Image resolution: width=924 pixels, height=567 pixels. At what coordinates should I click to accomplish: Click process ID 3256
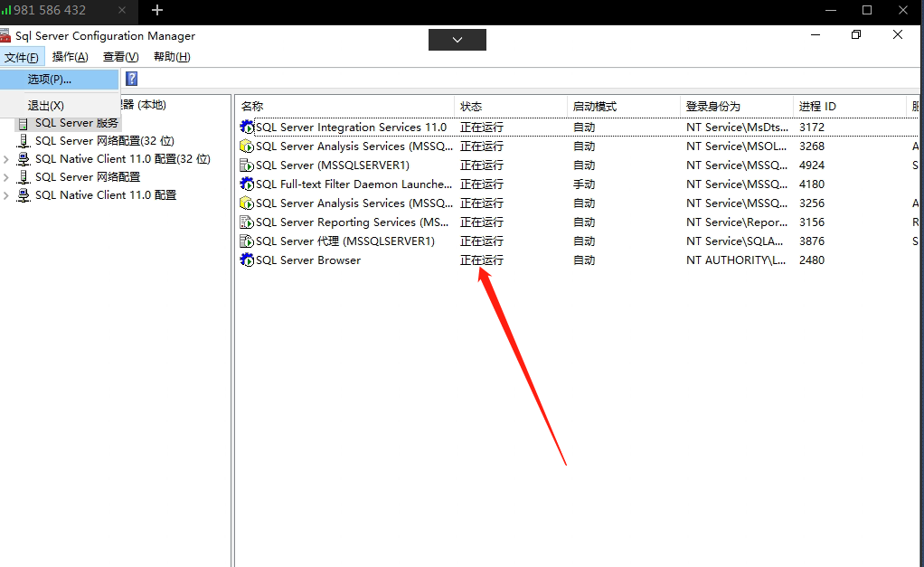pos(812,203)
